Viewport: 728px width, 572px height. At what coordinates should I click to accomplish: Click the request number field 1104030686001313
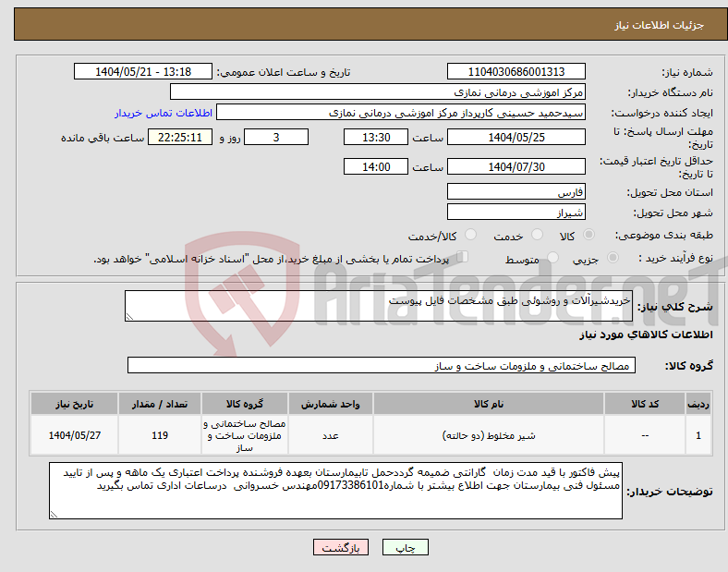(516, 71)
